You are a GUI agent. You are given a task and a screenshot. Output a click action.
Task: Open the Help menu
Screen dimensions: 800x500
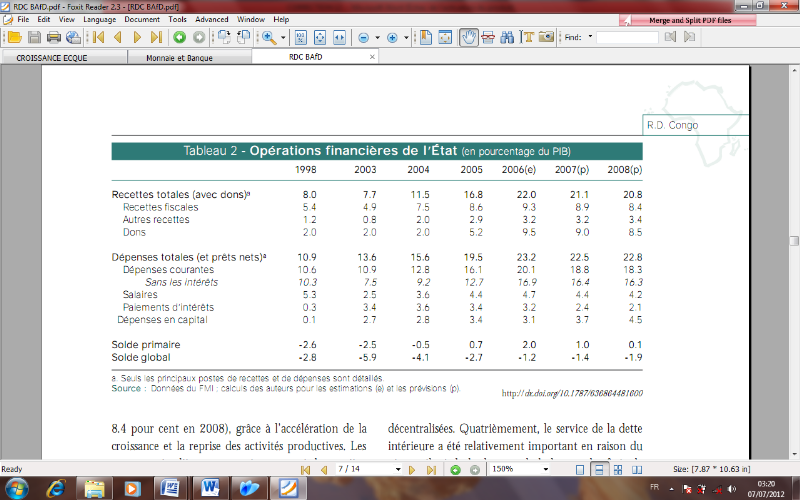click(x=281, y=19)
